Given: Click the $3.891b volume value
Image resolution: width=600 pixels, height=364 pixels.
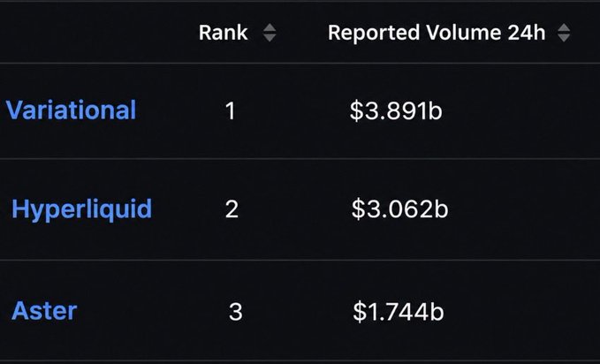Looking at the screenshot, I should tap(396, 111).
